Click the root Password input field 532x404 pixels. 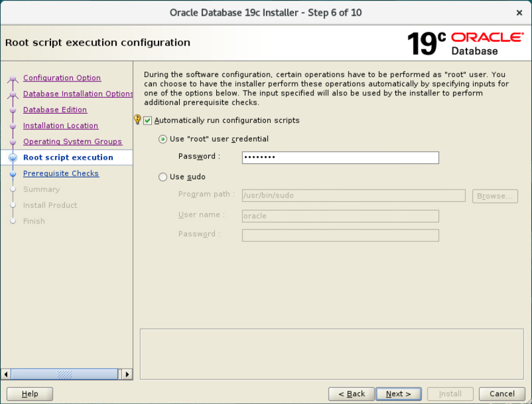[x=340, y=157]
